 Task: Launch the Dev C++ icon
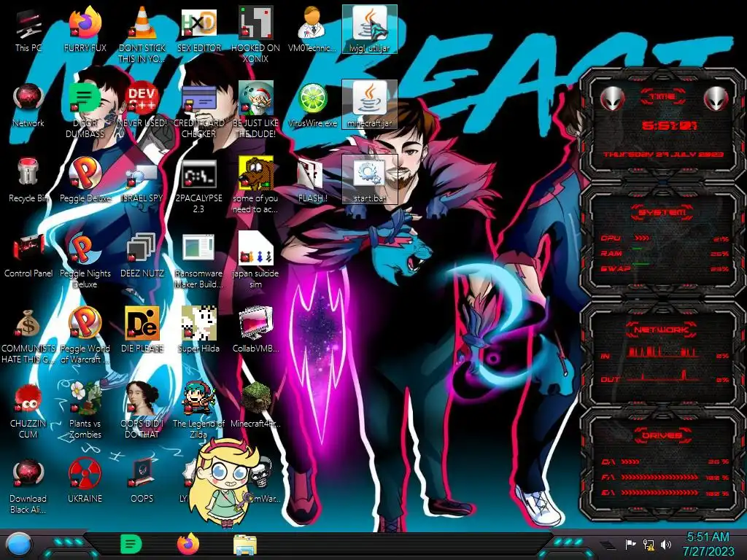pos(142,105)
